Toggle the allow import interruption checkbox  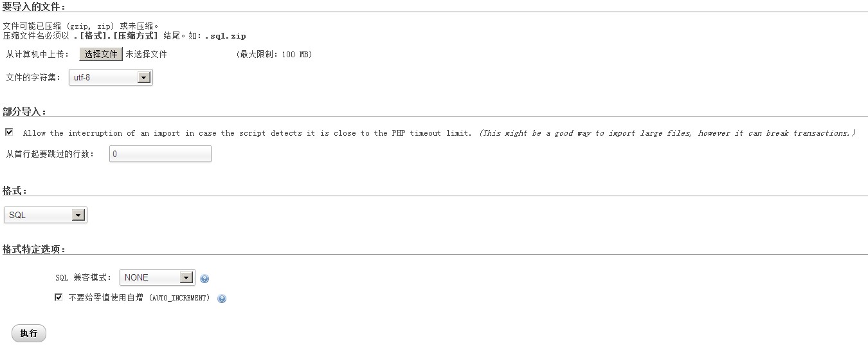point(9,133)
